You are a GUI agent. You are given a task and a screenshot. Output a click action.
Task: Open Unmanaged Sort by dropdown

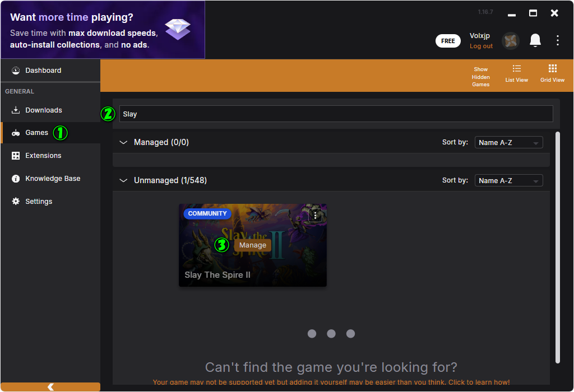pyautogui.click(x=508, y=181)
